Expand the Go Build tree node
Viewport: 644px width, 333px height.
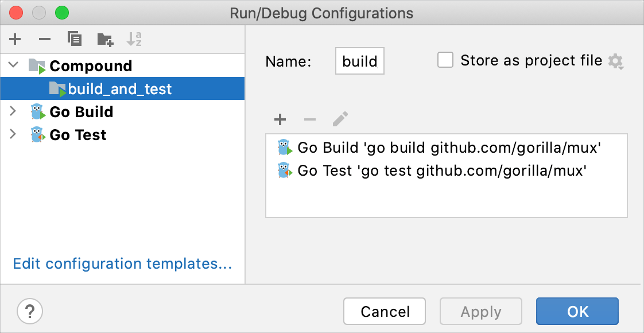pos(13,111)
